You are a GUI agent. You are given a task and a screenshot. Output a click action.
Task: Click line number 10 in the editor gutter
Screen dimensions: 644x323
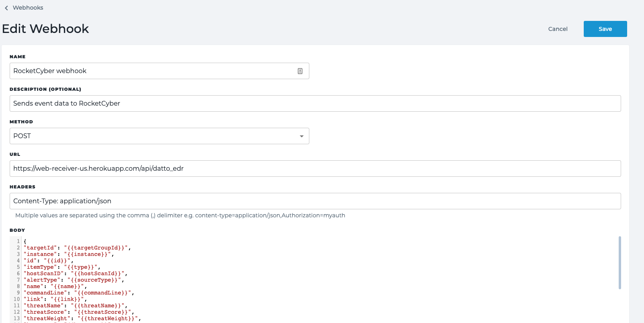tap(16, 299)
